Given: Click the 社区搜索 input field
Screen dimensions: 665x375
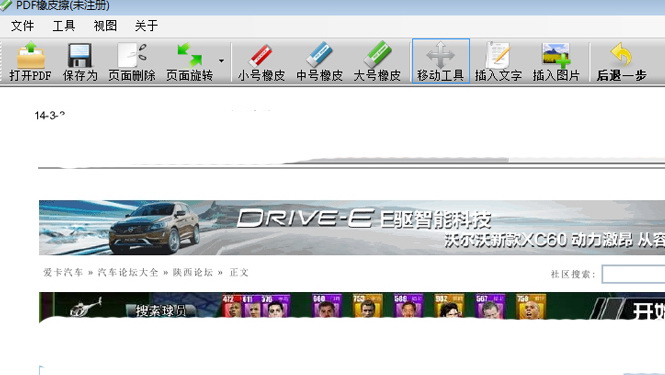Looking at the screenshot, I should click(x=633, y=274).
